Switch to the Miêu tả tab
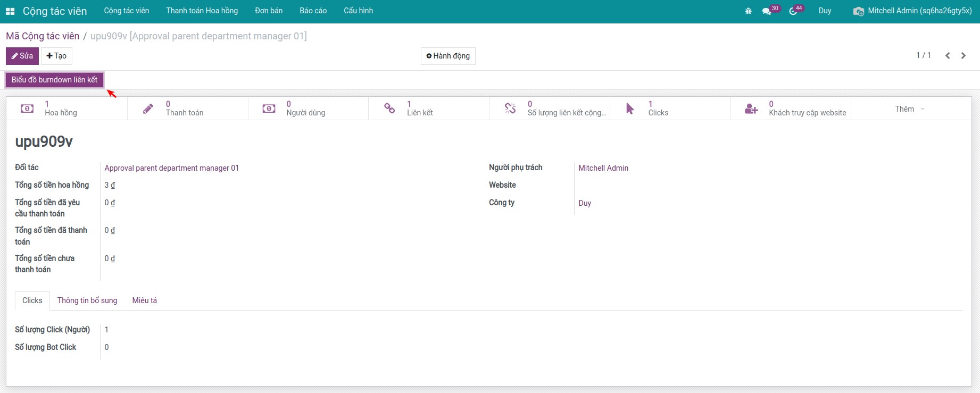This screenshot has width=980, height=393. click(144, 300)
